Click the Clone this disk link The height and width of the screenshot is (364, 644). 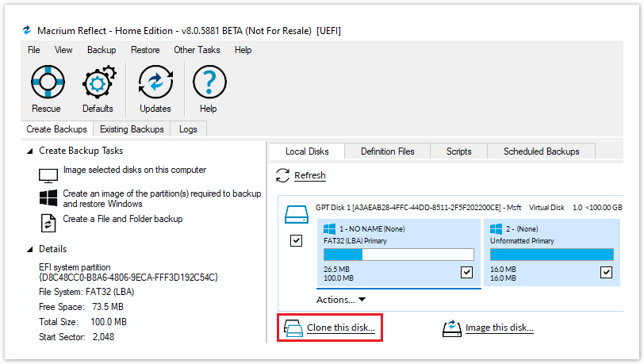point(340,328)
